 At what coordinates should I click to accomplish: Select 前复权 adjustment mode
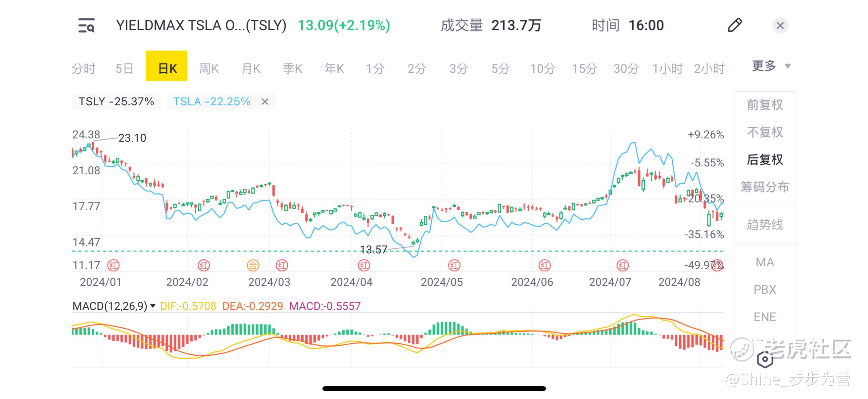click(765, 105)
